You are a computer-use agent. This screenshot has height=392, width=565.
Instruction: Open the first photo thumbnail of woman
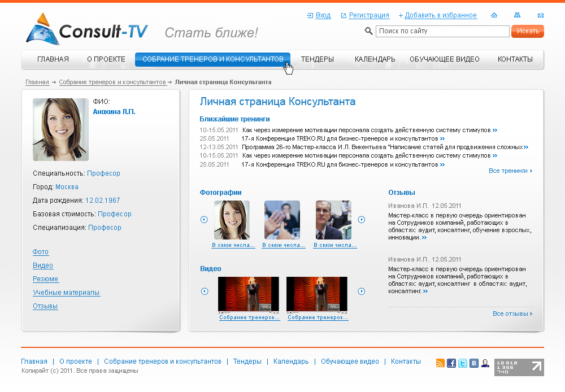click(x=232, y=220)
